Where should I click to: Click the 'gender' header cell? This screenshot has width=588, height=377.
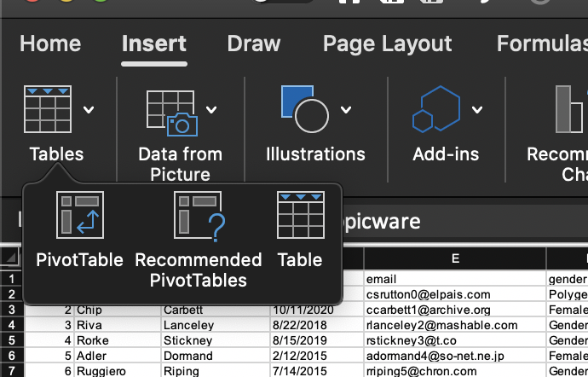click(x=567, y=279)
